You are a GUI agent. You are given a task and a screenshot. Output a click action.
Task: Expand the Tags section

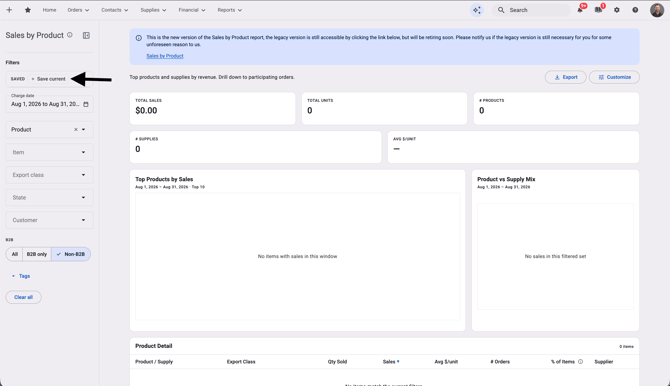(x=21, y=276)
